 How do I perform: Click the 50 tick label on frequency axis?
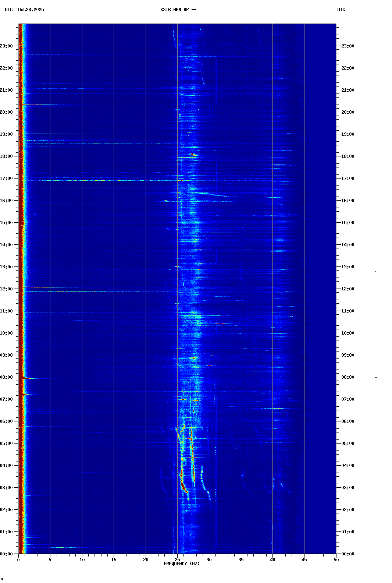tap(336, 560)
